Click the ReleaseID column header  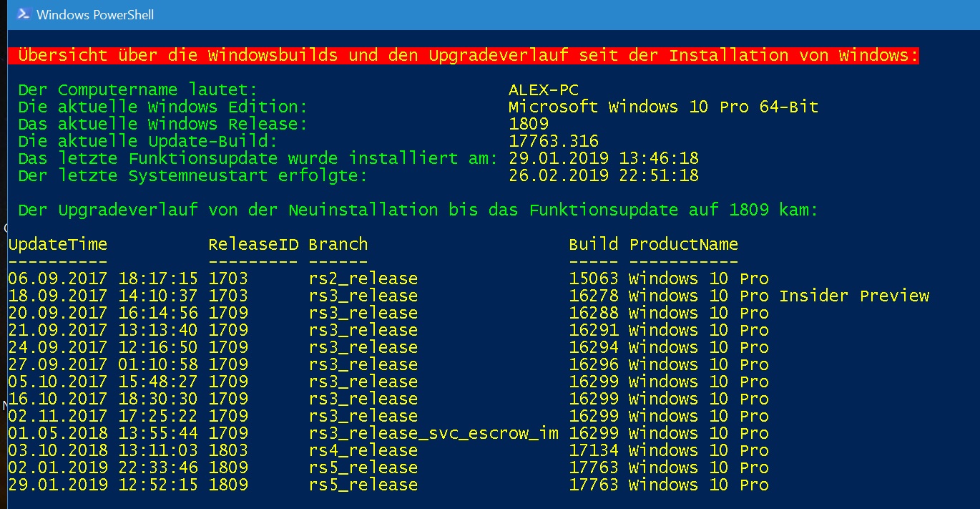point(253,244)
